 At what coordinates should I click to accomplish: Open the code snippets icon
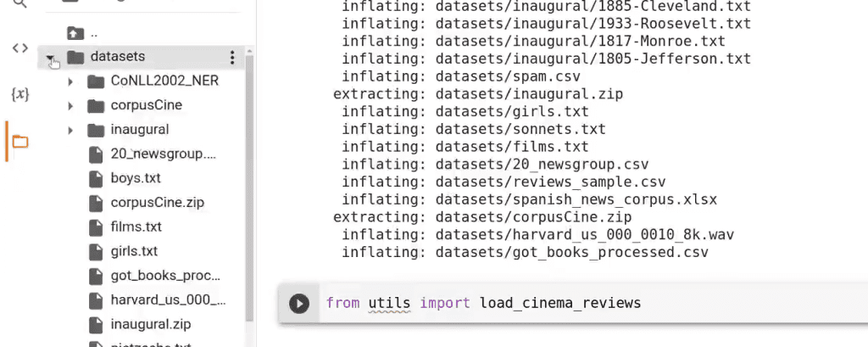coord(20,48)
